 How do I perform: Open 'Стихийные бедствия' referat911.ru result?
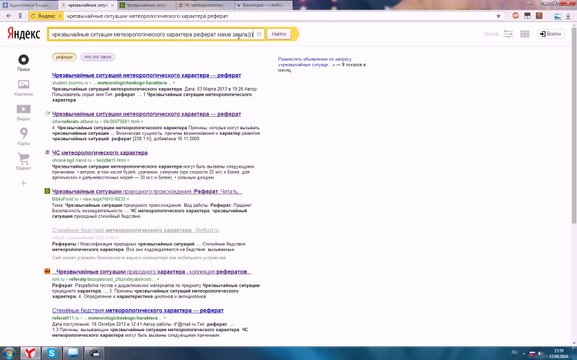tap(138, 310)
